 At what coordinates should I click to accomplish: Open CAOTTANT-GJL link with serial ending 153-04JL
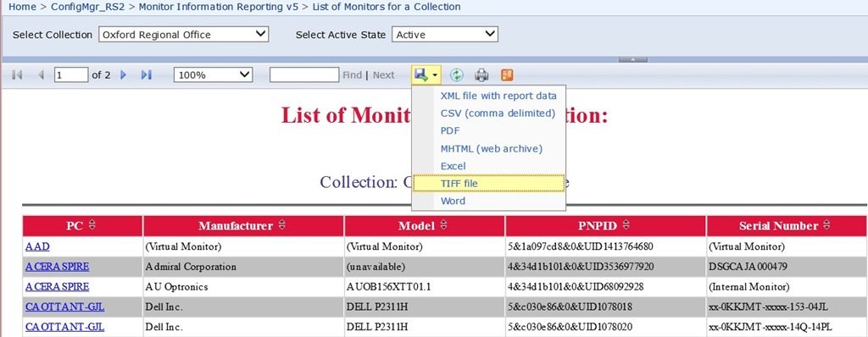(x=64, y=307)
